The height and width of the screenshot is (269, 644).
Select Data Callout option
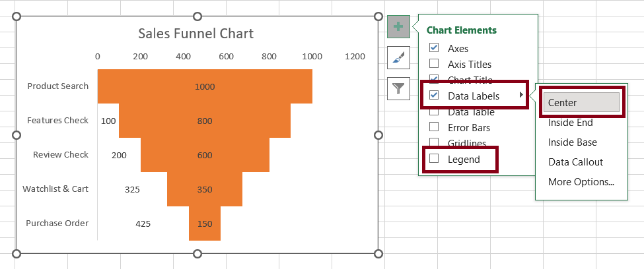click(x=575, y=162)
